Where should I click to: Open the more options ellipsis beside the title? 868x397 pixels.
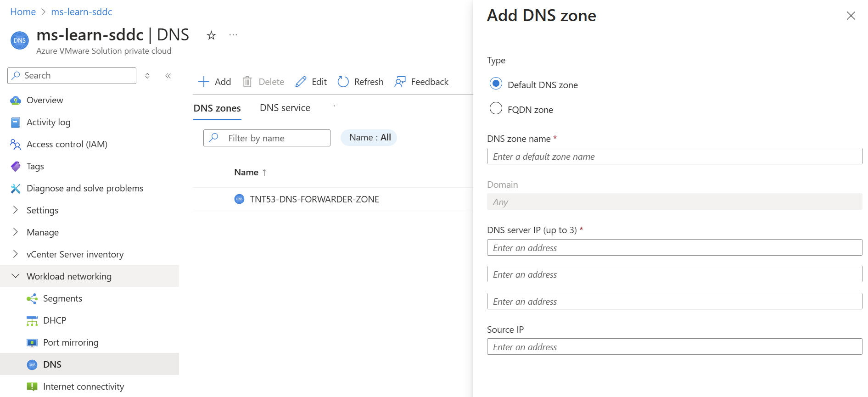(233, 35)
